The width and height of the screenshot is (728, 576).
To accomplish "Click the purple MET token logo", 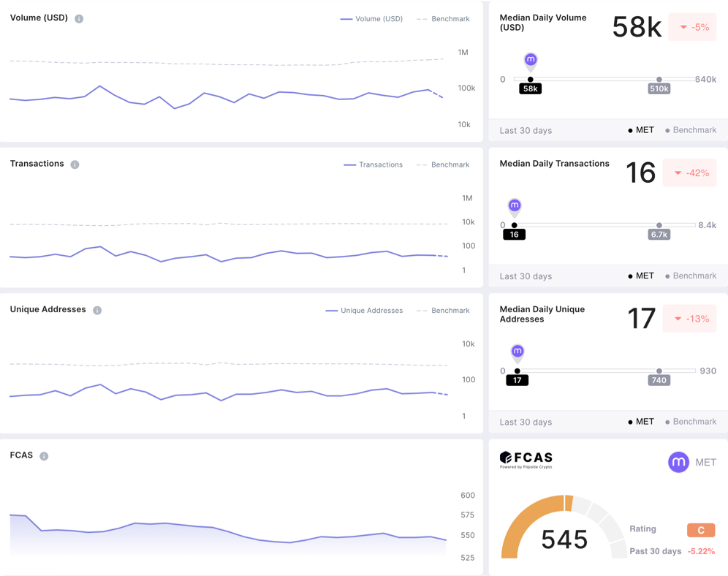I will pyautogui.click(x=678, y=462).
